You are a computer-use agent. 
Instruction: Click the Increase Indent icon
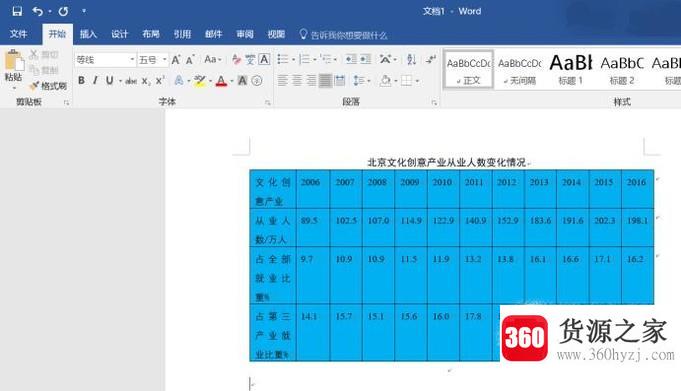tap(366, 59)
